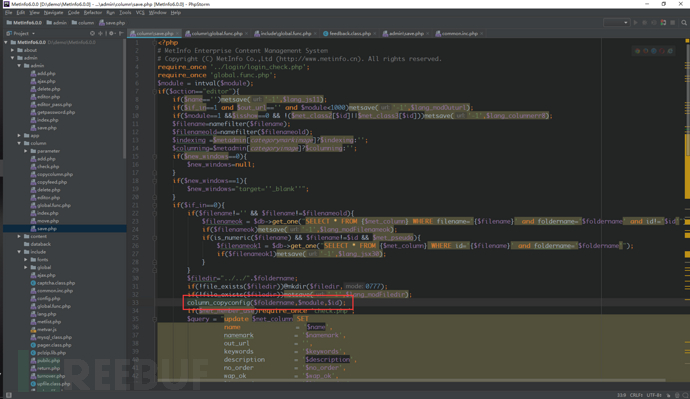The image size is (690, 399).
Task: Open the Refactor menu
Action: pyautogui.click(x=93, y=13)
